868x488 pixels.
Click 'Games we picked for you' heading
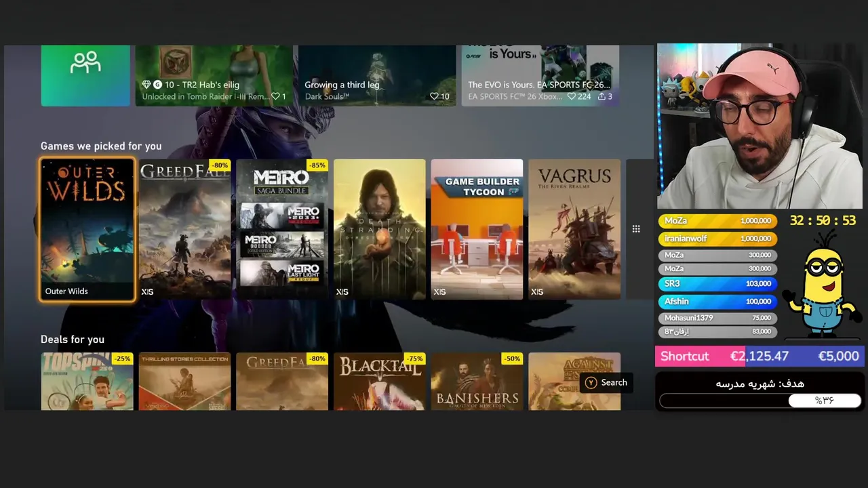[x=101, y=146]
